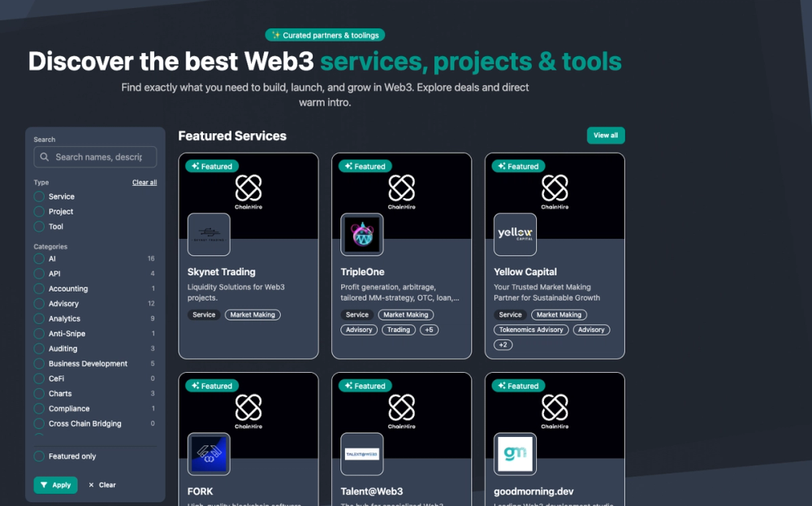Check the Cross Chain Bridging filter
The image size is (812, 506).
click(x=39, y=424)
